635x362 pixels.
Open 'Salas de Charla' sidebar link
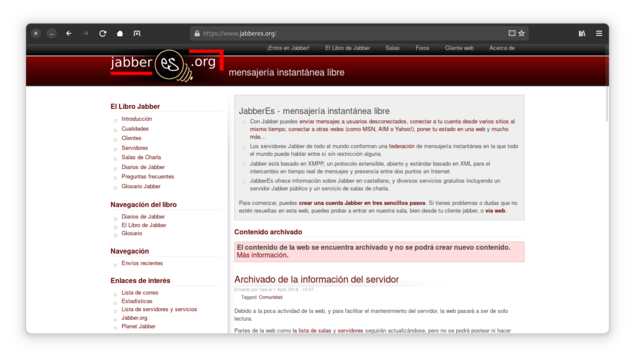(x=141, y=157)
